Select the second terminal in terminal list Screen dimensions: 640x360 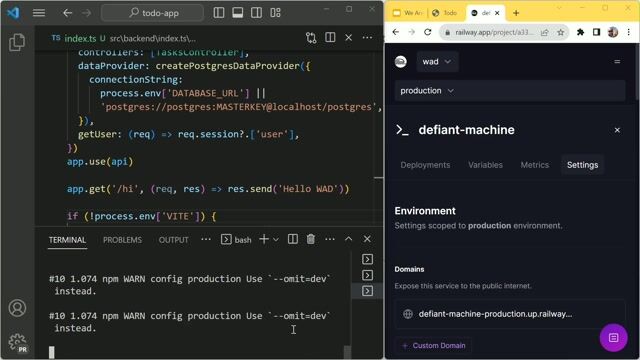click(367, 275)
